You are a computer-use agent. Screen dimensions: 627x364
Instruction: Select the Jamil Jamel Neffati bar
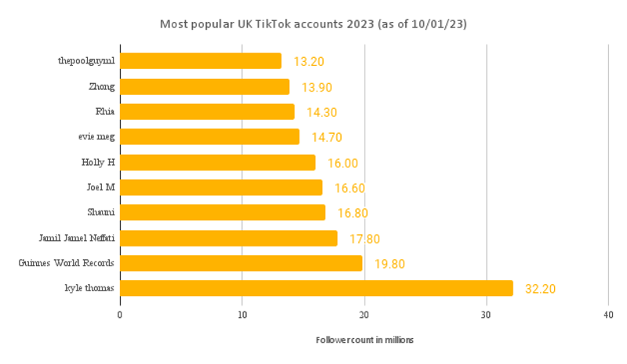point(228,238)
